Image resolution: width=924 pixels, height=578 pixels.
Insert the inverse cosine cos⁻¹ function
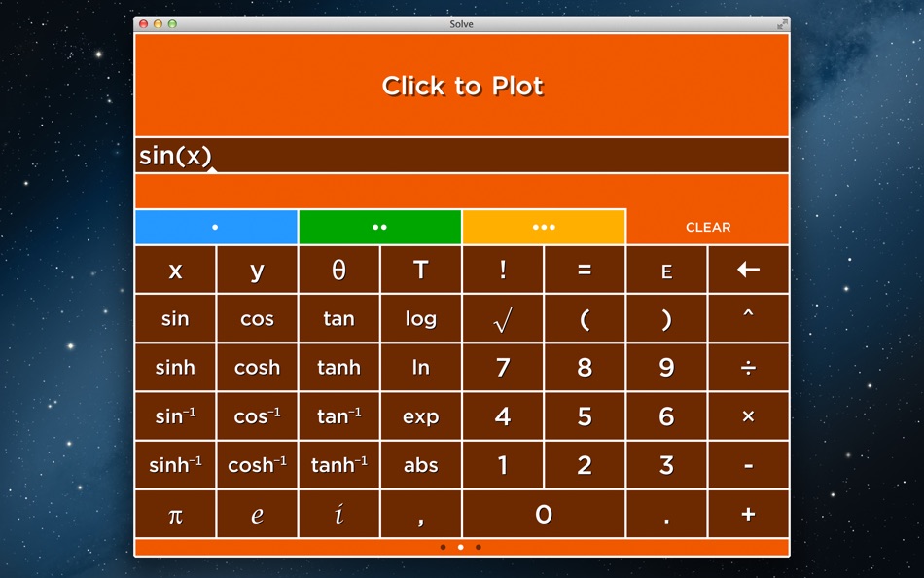point(258,417)
